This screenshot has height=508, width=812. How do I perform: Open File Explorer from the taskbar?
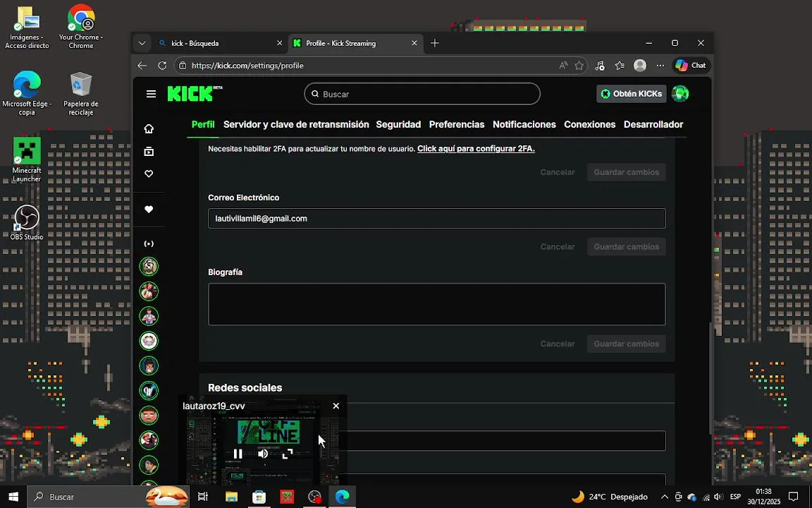231,497
